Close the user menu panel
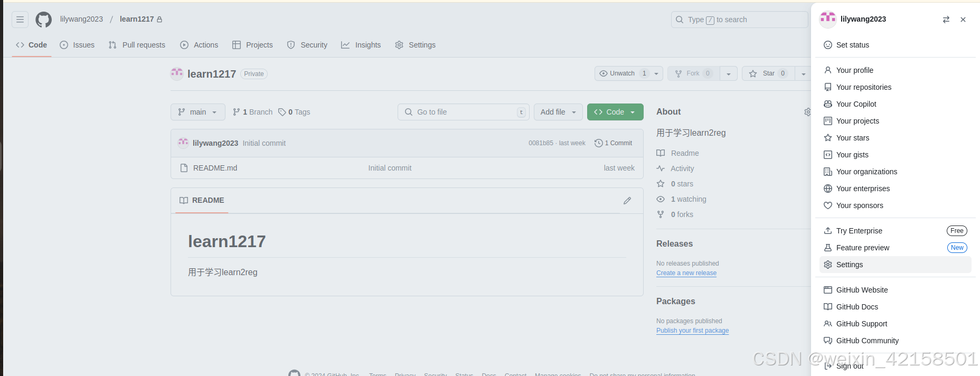This screenshot has height=376, width=980. [x=963, y=20]
